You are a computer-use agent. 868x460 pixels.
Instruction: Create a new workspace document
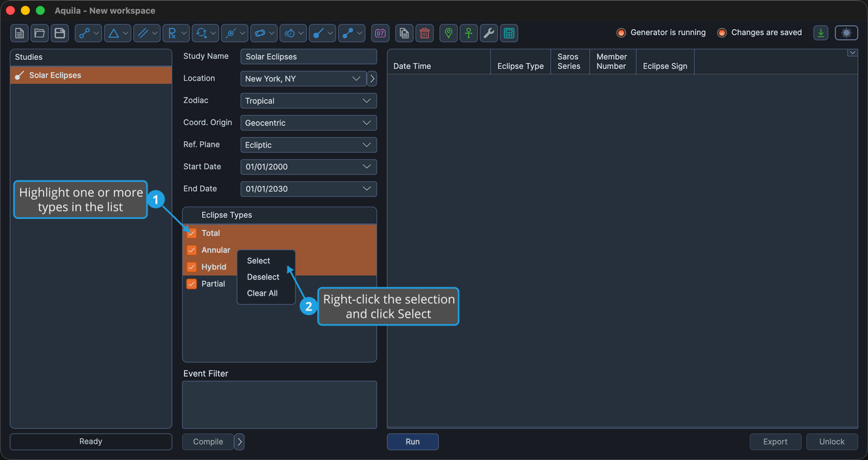(20, 33)
